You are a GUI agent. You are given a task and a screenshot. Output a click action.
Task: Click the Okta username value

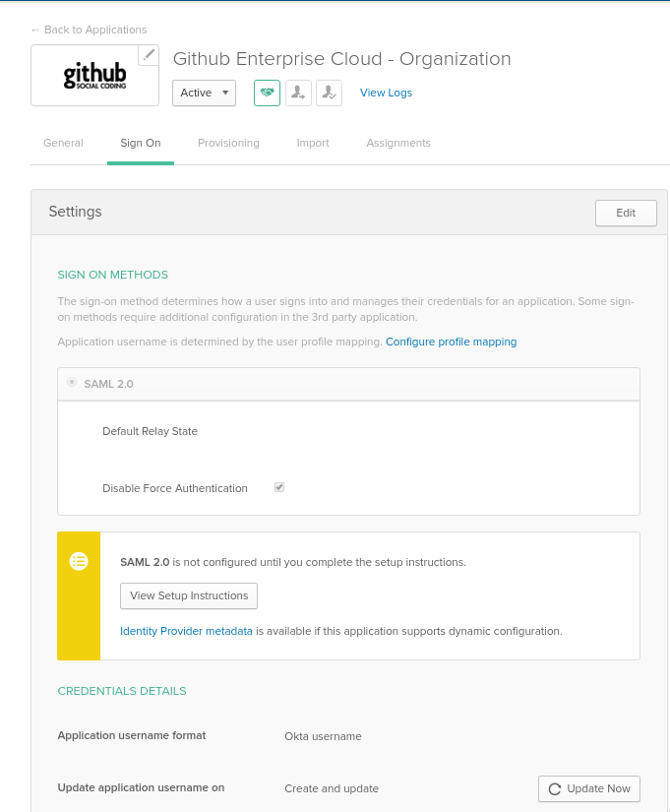pyautogui.click(x=323, y=736)
